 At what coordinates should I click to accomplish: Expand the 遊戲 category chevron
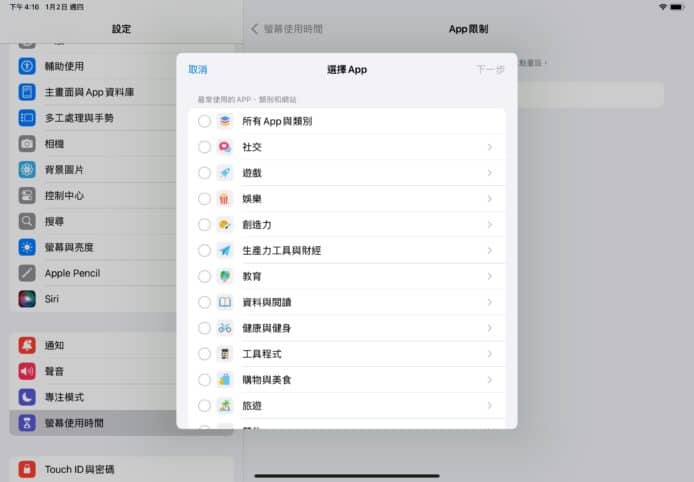(489, 173)
